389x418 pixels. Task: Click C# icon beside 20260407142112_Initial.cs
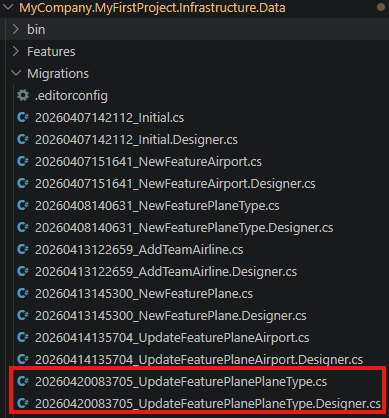23,118
